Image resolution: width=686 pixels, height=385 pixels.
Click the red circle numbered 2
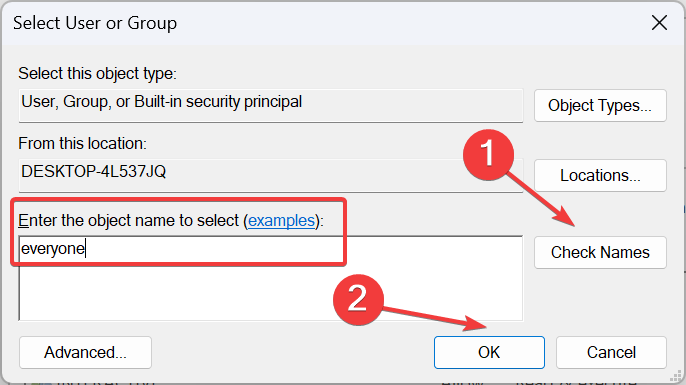click(x=358, y=300)
